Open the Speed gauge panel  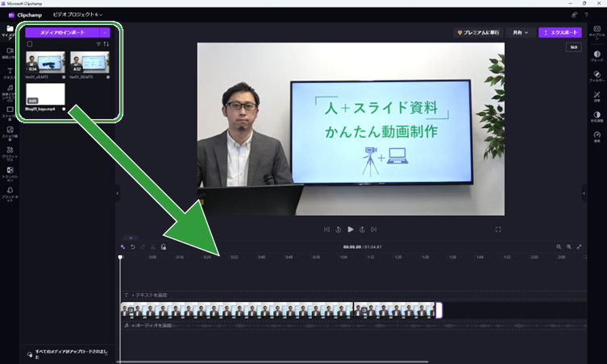597,137
